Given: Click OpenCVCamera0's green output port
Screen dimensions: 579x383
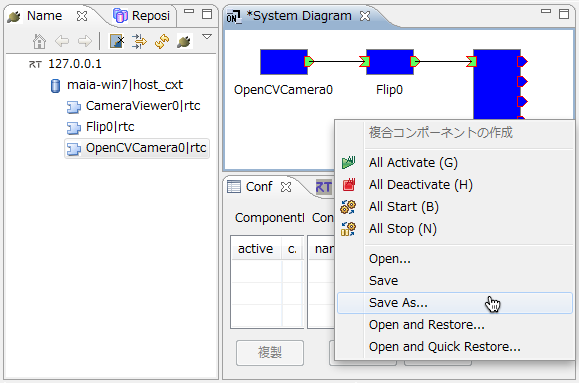Looking at the screenshot, I should 309,61.
